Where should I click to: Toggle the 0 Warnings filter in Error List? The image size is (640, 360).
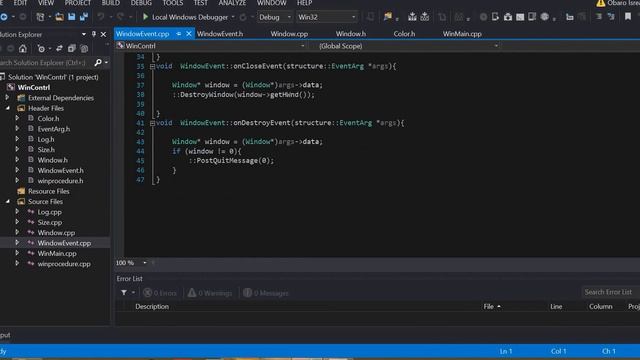210,293
